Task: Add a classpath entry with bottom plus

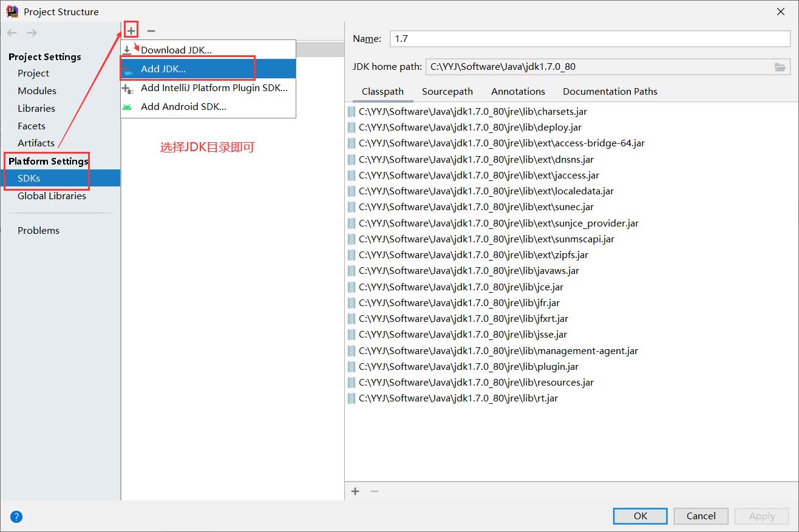Action: [x=356, y=491]
